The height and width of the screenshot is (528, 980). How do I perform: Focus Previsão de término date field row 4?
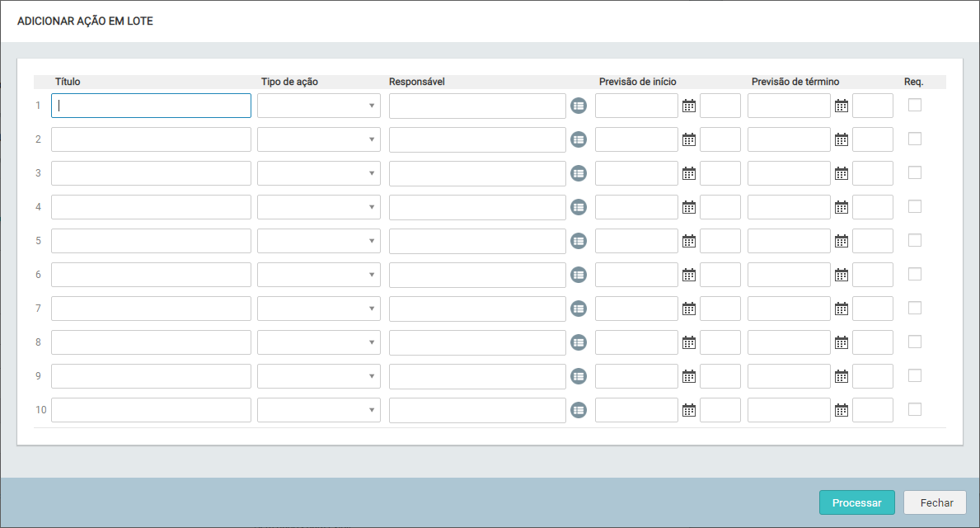coord(789,207)
